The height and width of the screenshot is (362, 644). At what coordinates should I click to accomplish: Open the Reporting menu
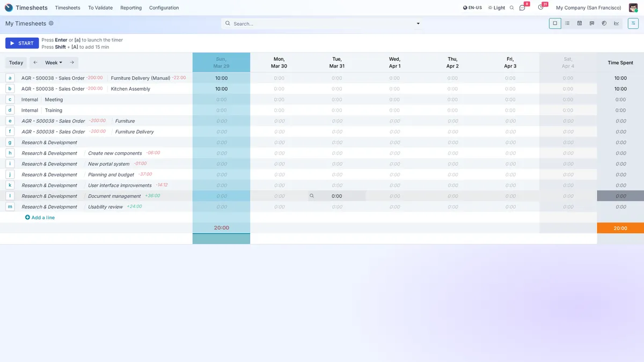(x=131, y=8)
